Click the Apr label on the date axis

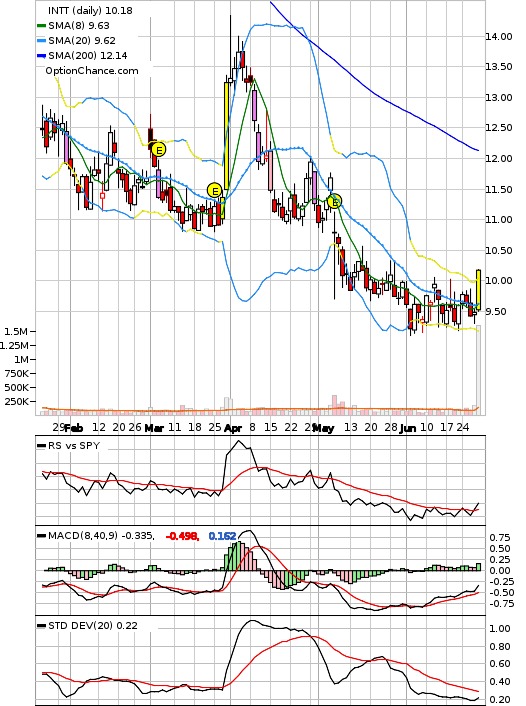tap(232, 428)
